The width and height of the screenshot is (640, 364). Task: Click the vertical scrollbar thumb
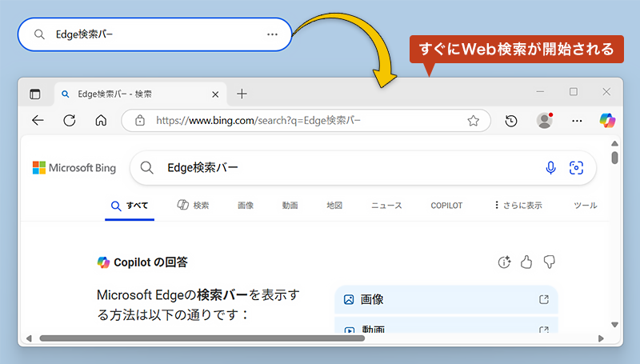coord(614,158)
